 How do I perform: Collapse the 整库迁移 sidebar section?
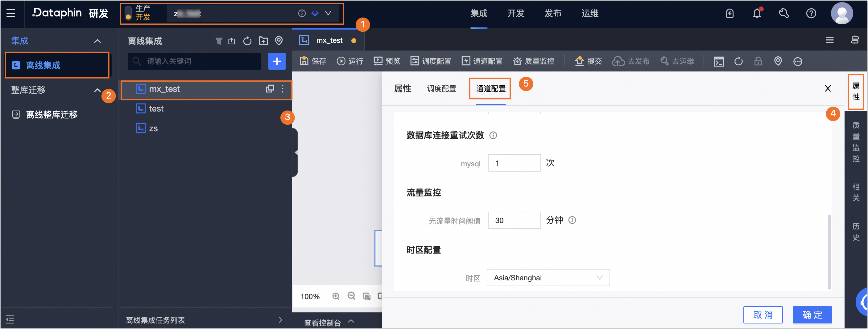point(97,90)
